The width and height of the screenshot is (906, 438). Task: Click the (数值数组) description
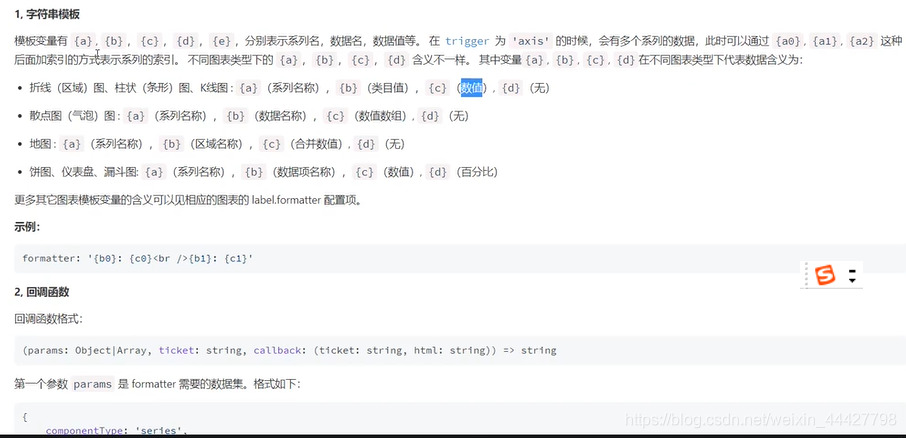point(381,116)
